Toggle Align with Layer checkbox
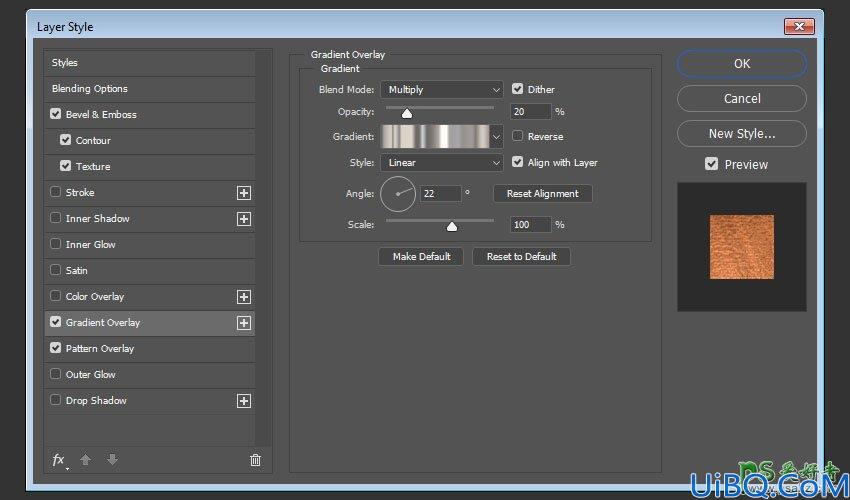Image resolution: width=850 pixels, height=500 pixels. (518, 162)
